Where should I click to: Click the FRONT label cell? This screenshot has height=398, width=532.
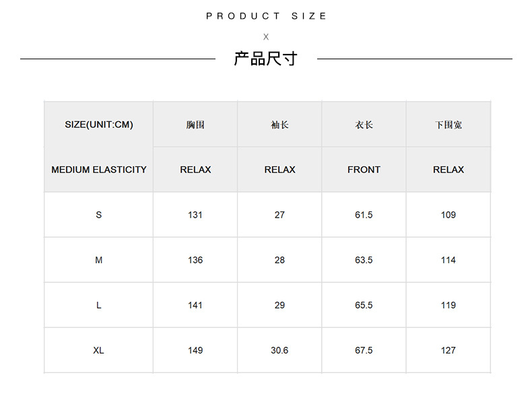(x=364, y=170)
